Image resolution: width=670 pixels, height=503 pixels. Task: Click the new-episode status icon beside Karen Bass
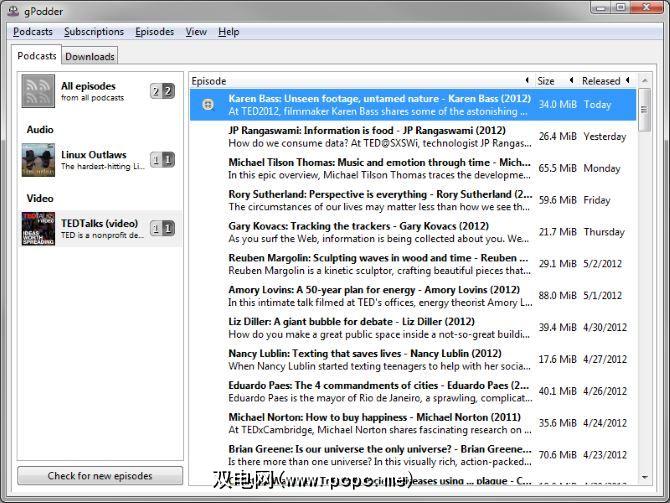[208, 104]
